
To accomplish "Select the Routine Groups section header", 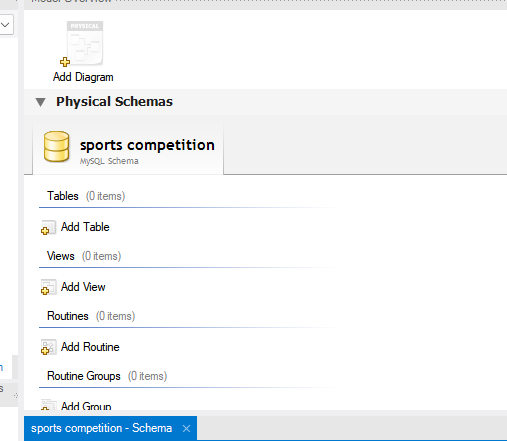I will click(x=107, y=376).
